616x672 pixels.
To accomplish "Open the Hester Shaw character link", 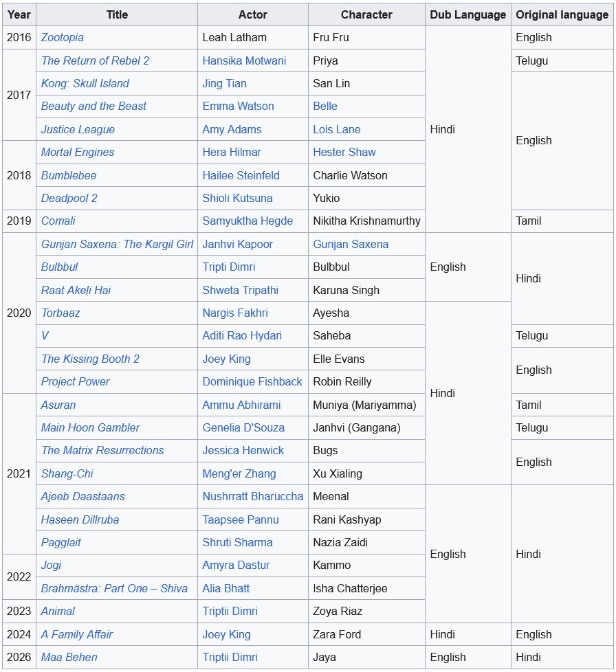I will tap(344, 152).
